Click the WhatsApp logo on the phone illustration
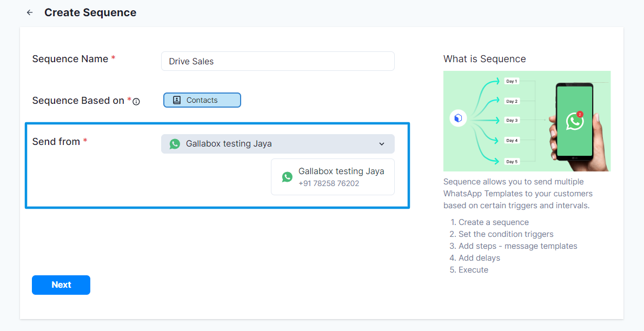The height and width of the screenshot is (331, 644). 574,121
